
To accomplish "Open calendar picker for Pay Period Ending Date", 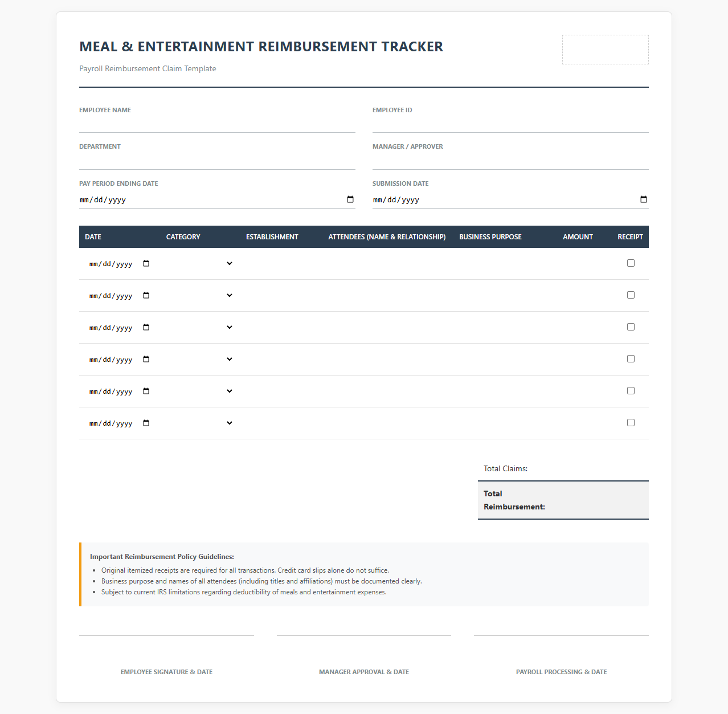I will pyautogui.click(x=350, y=199).
